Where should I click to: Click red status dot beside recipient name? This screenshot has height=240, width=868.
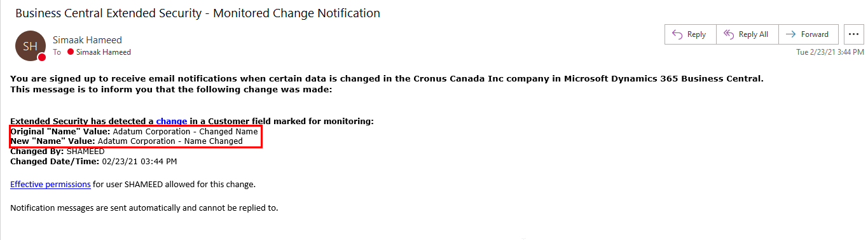pos(71,52)
